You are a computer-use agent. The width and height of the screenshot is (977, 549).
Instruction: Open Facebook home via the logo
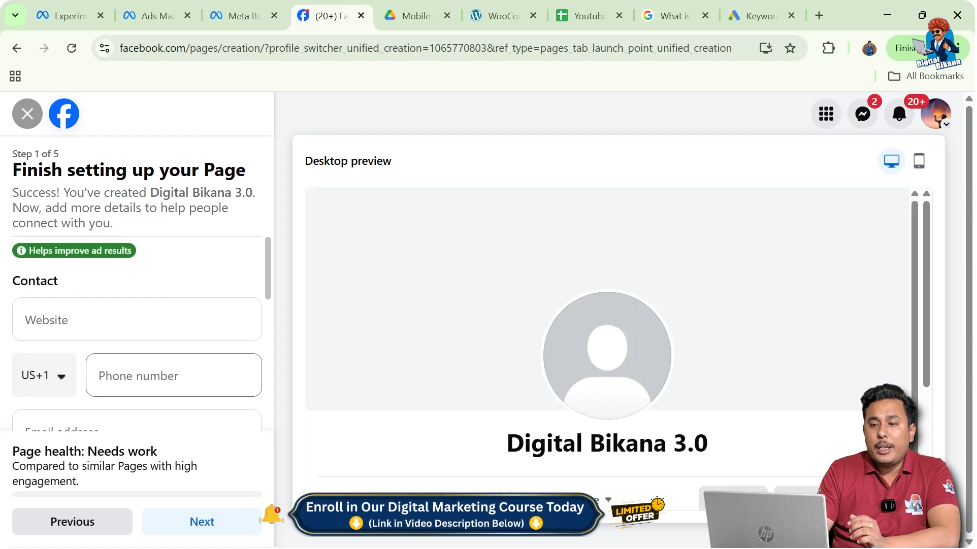click(64, 114)
